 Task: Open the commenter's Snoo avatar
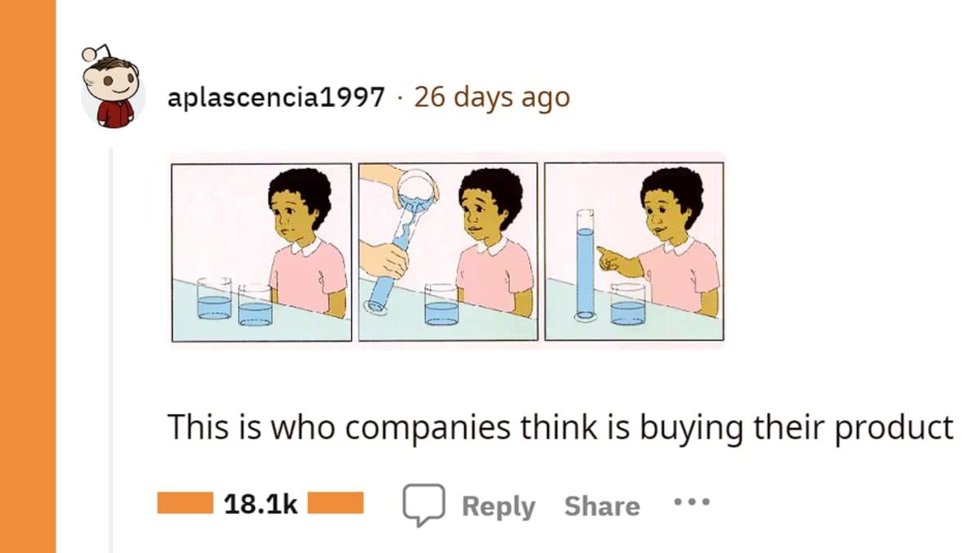(x=113, y=86)
